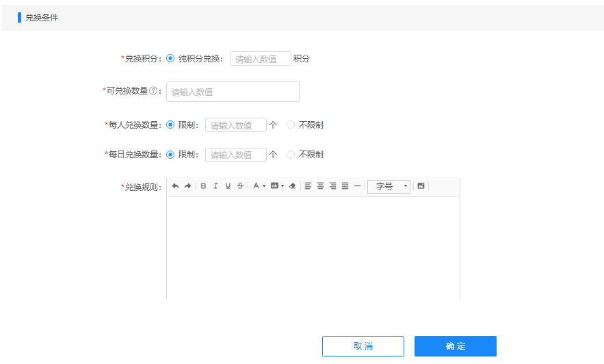
Task: Insert an image into the rules
Action: pos(421,186)
